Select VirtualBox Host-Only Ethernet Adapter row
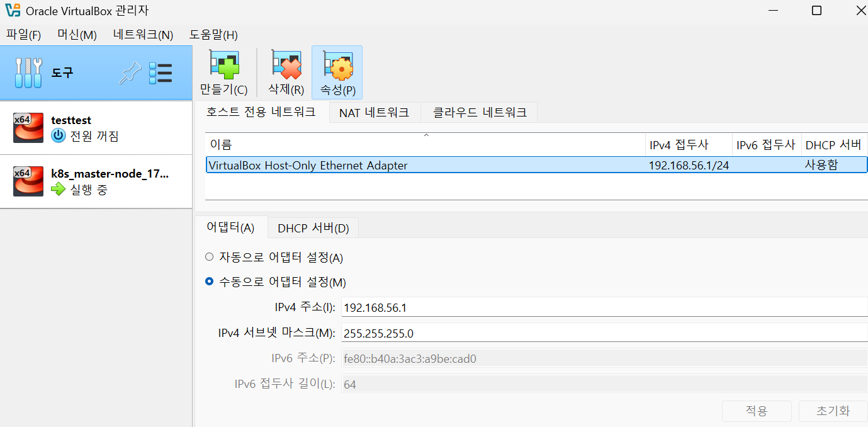The height and width of the screenshot is (427, 868). tap(536, 165)
